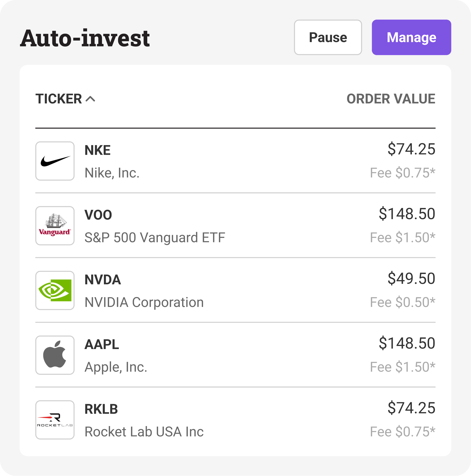
Task: Sort by the TICKER column header
Action: pos(59,99)
